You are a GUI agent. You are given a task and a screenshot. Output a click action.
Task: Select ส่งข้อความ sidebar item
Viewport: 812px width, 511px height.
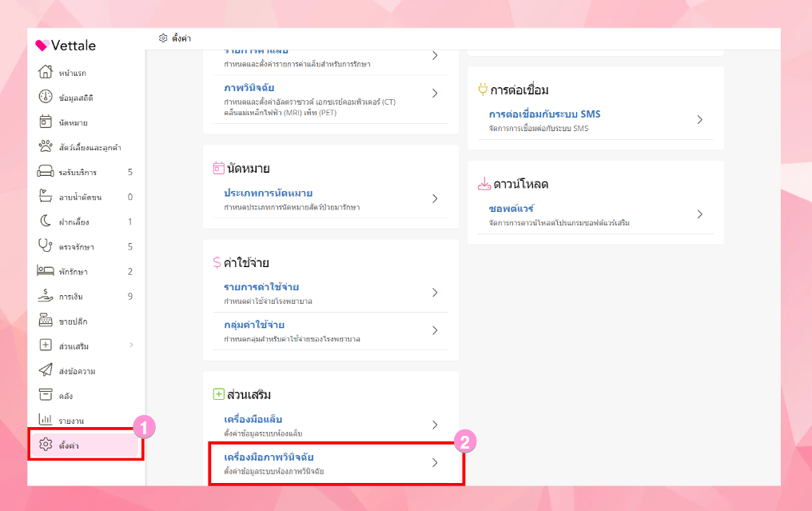(x=77, y=372)
